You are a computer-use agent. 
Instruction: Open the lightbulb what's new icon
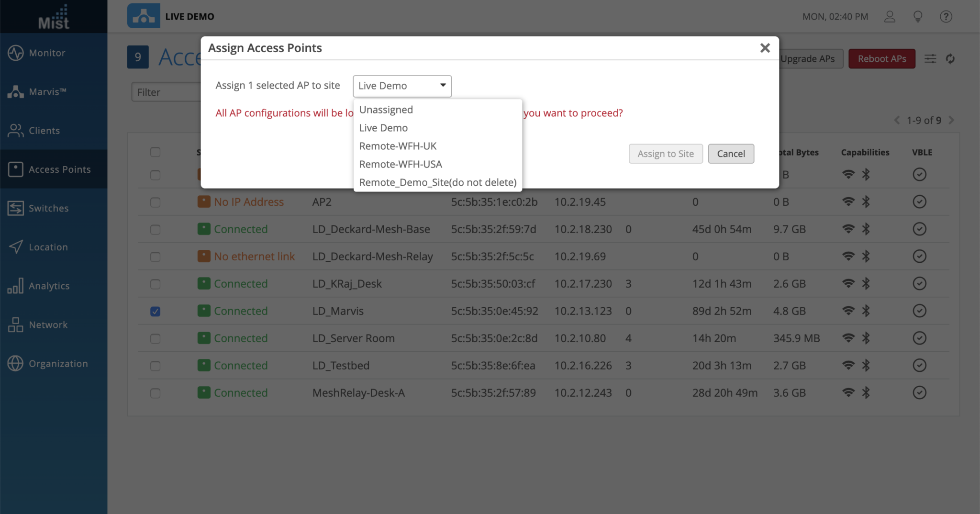coord(918,17)
